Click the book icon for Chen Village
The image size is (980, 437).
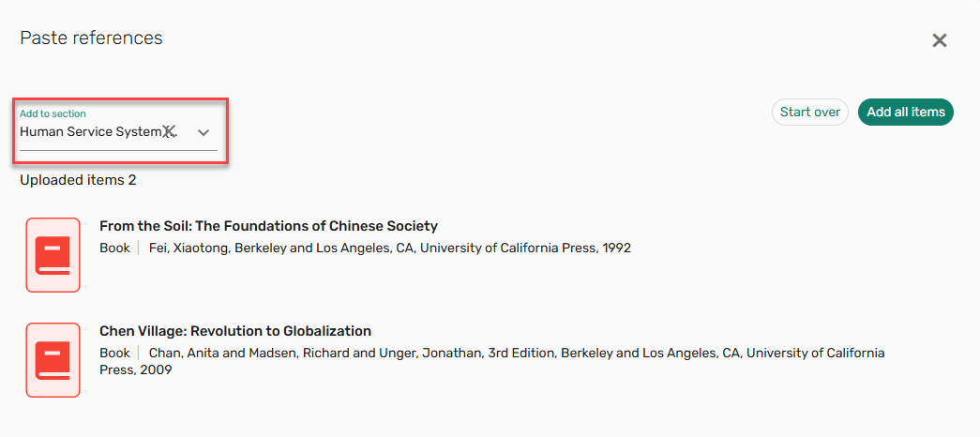53,360
